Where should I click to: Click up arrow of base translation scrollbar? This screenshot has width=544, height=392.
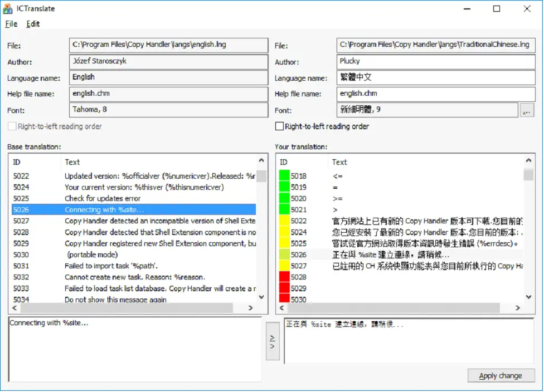(x=261, y=160)
